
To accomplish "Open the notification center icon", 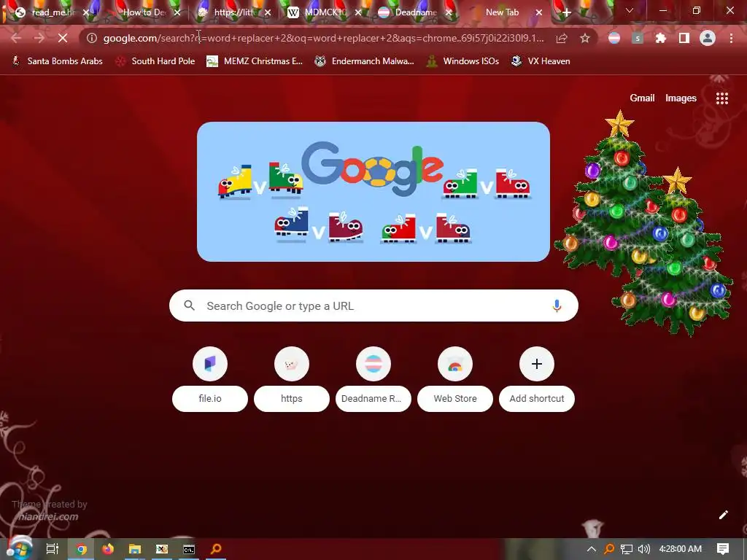I will 723,549.
